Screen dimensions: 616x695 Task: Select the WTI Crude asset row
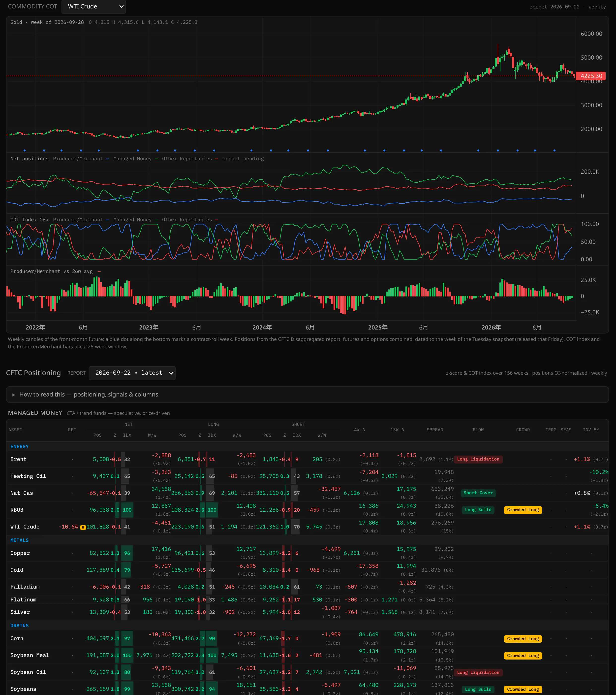point(307,527)
